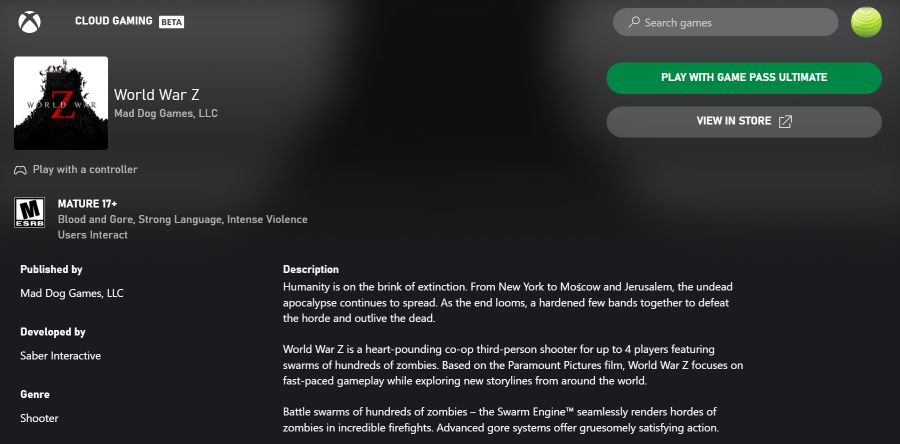Click the BETA badge
Screen dimensions: 900x444
coord(171,21)
